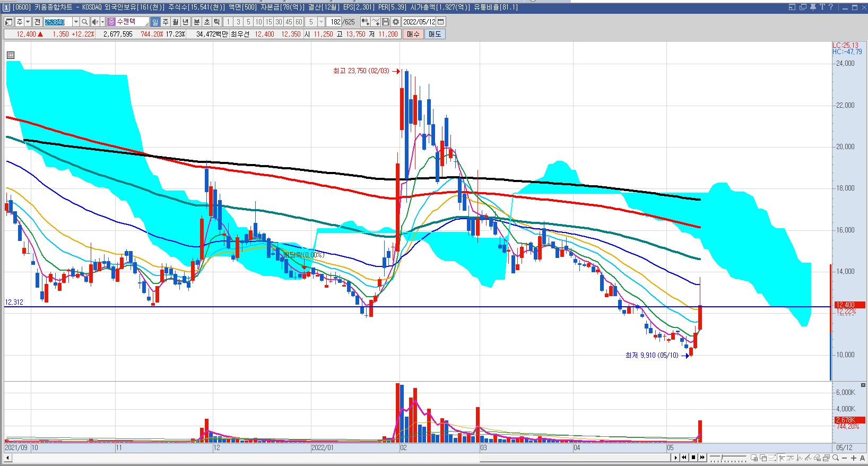Viewport: 868px width, 466px height.
Task: Select the 주 (weekly) period toggle
Action: (166, 22)
